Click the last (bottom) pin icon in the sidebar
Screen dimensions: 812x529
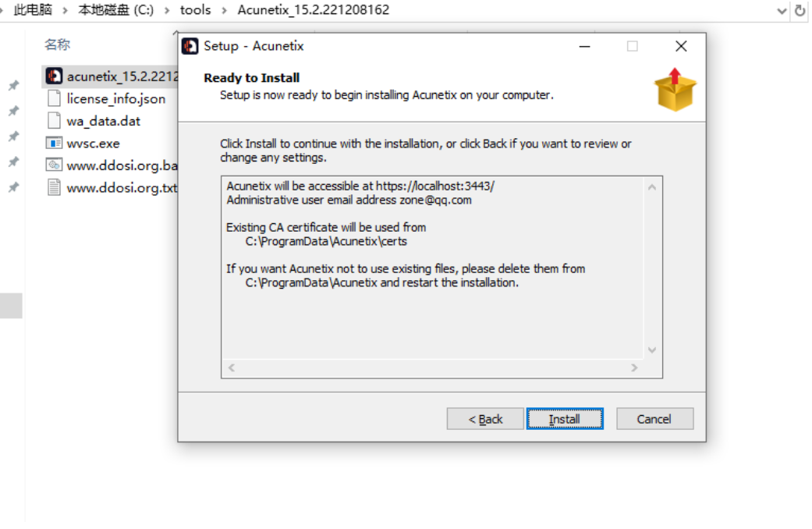pos(13,187)
